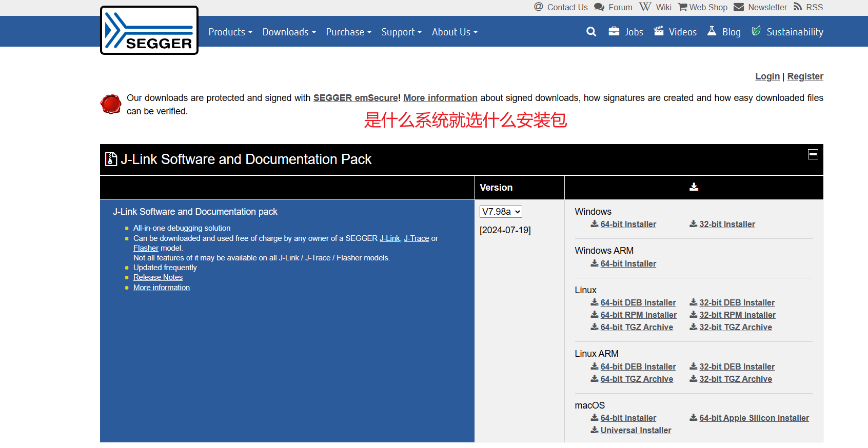Click the J-Link Software and Documentation Pack title
Viewport: 868px width, 448px height.
coord(246,159)
